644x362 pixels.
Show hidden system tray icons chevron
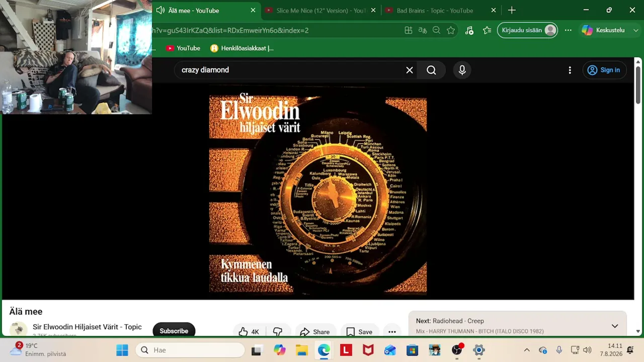coord(527,350)
